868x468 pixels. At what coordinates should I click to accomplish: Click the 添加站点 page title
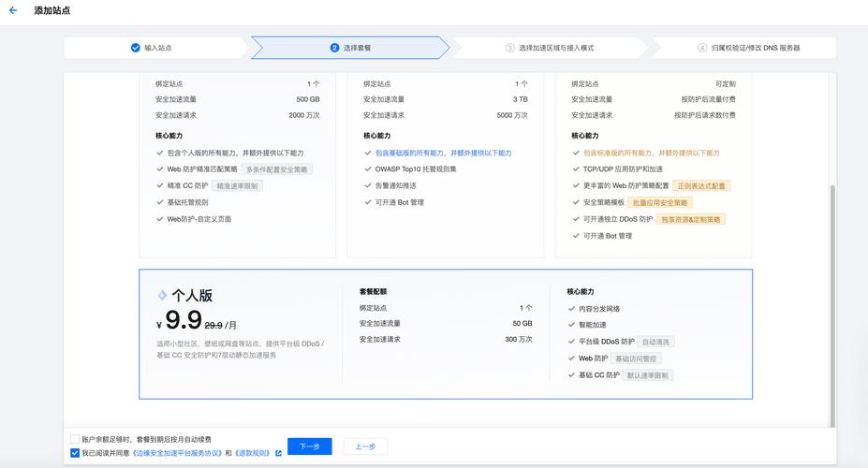coord(52,10)
